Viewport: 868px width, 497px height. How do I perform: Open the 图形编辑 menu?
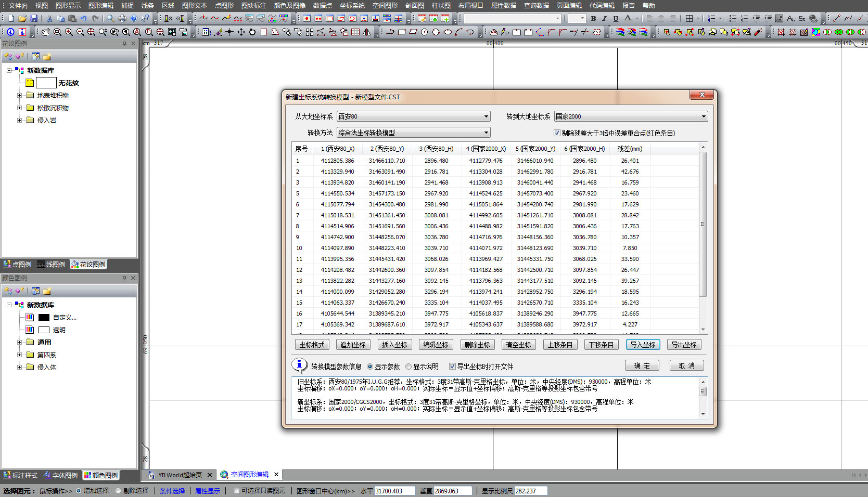[101, 5]
